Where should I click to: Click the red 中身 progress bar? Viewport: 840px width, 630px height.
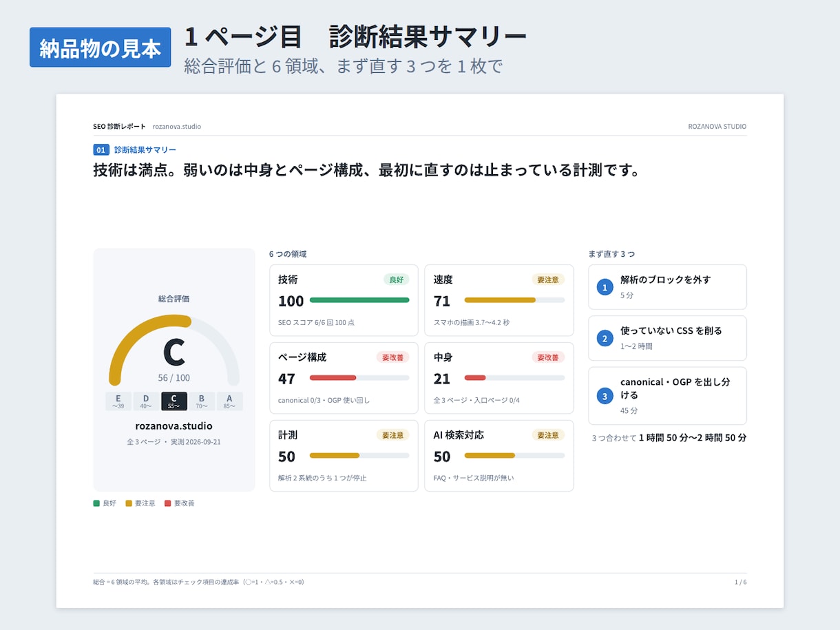click(514, 378)
